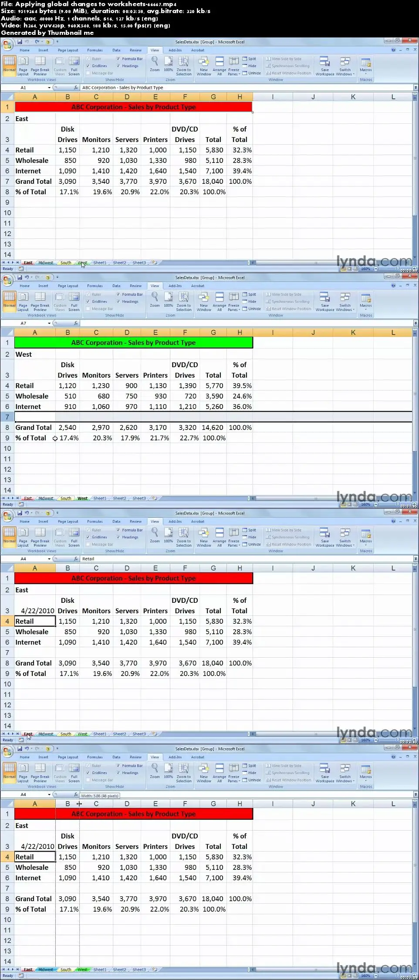The height and width of the screenshot is (980, 419).
Task: Toggle Gridlines checkbox in the Width tooltip frame
Action: (88, 773)
